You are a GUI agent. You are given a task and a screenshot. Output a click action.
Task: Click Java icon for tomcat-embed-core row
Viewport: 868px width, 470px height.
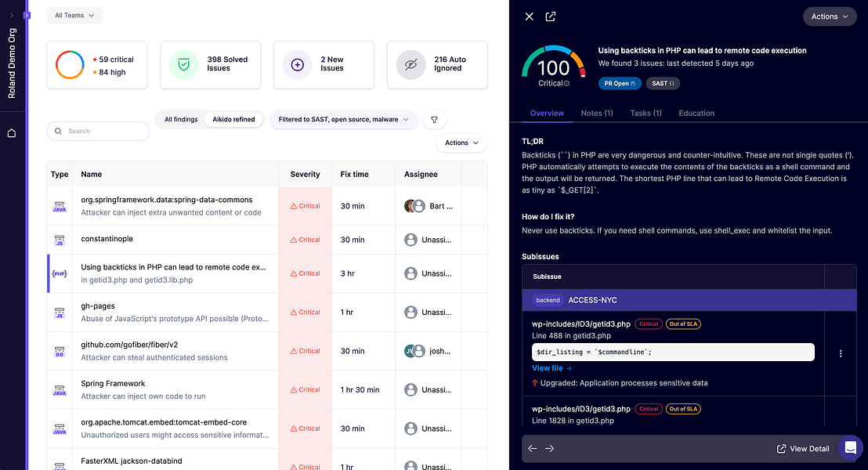coord(60,429)
